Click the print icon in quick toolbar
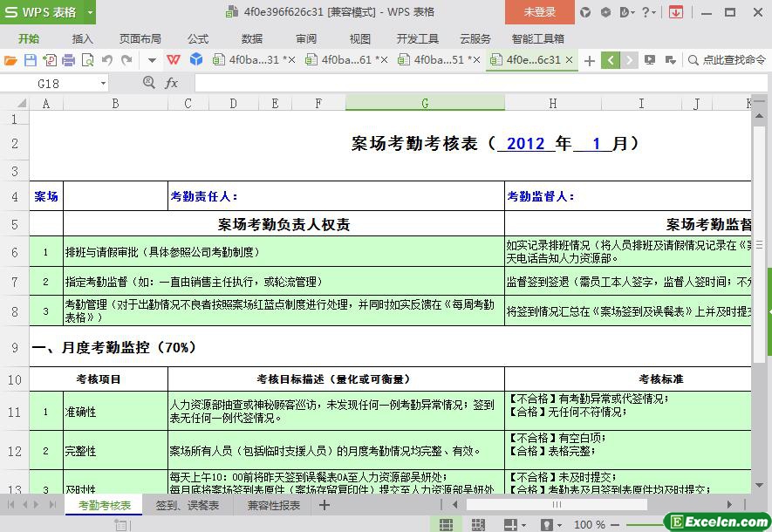This screenshot has width=772, height=532. tap(68, 60)
